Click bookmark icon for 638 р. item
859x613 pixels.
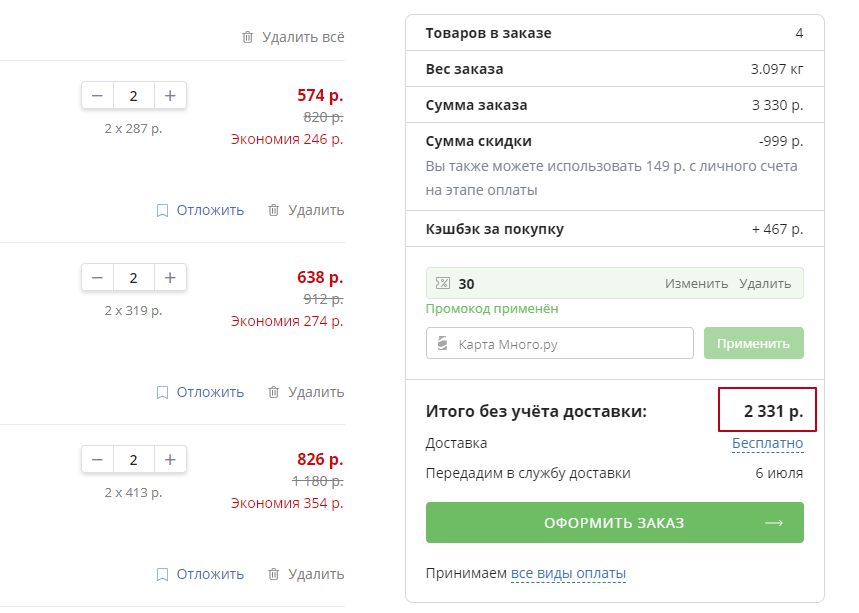pos(162,392)
